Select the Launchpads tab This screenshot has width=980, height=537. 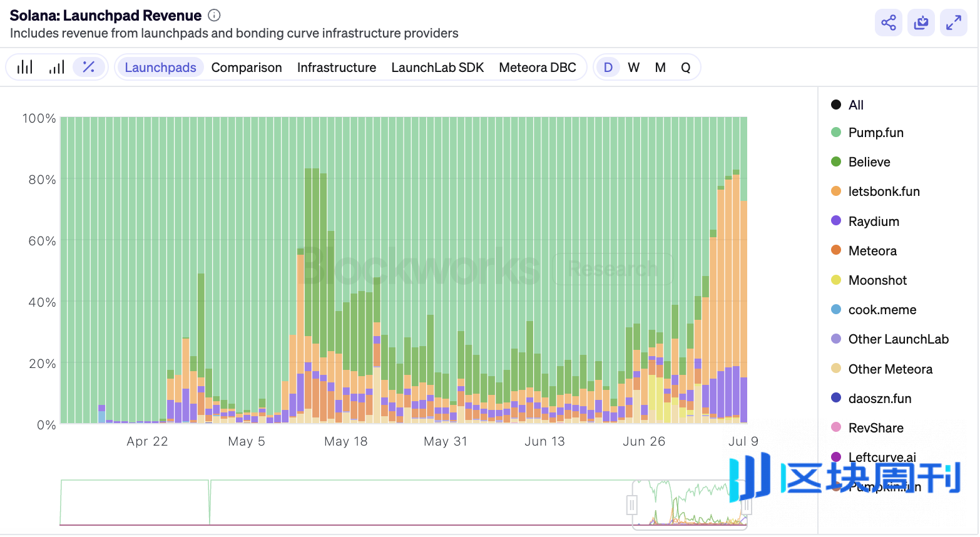(160, 67)
